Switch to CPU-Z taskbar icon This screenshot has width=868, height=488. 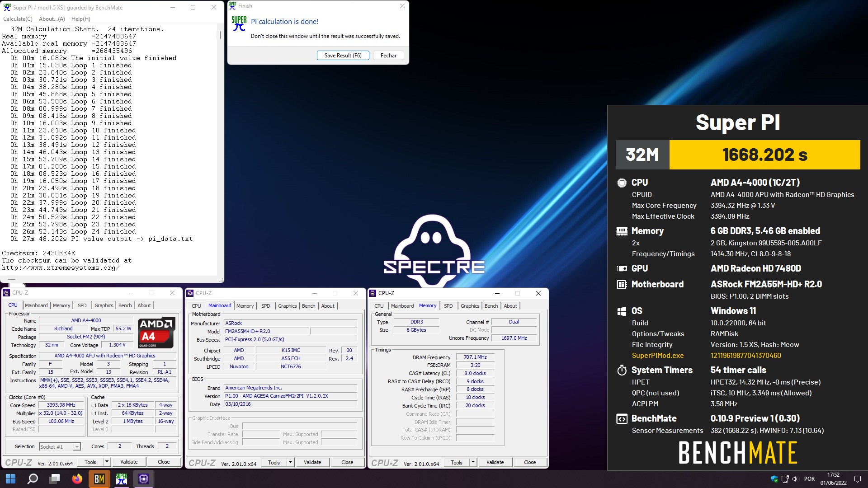click(x=144, y=479)
